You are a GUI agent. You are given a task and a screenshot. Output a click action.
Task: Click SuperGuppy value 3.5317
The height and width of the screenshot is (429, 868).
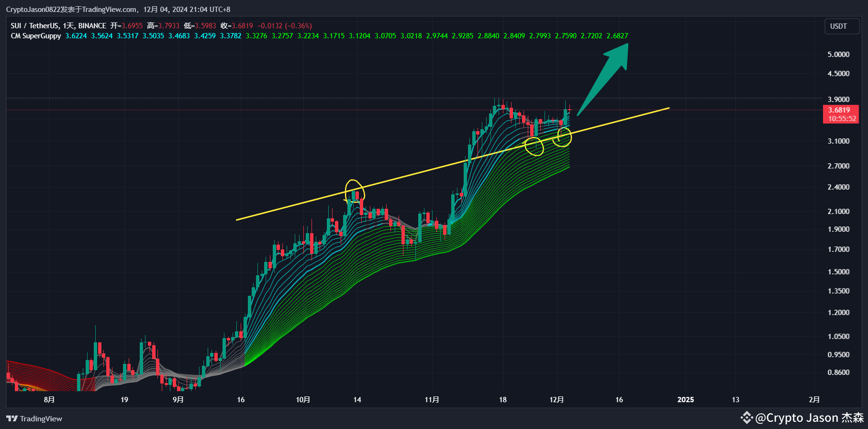(x=128, y=36)
